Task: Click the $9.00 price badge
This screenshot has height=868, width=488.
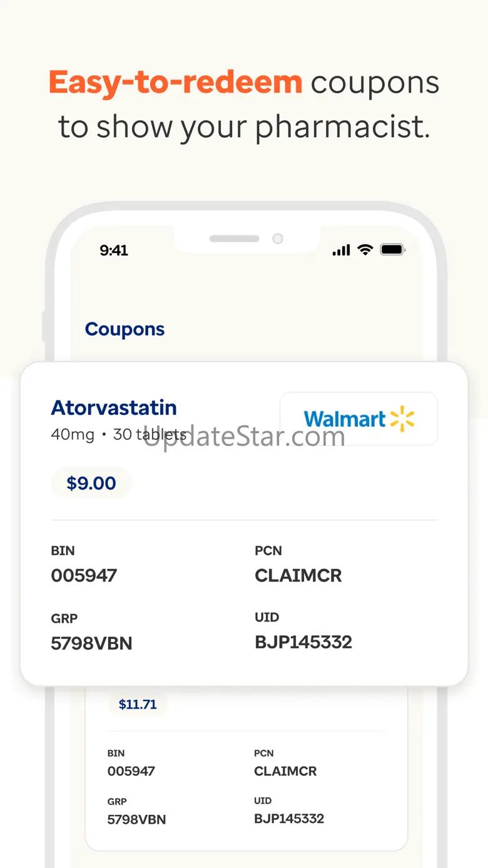Action: 91,483
